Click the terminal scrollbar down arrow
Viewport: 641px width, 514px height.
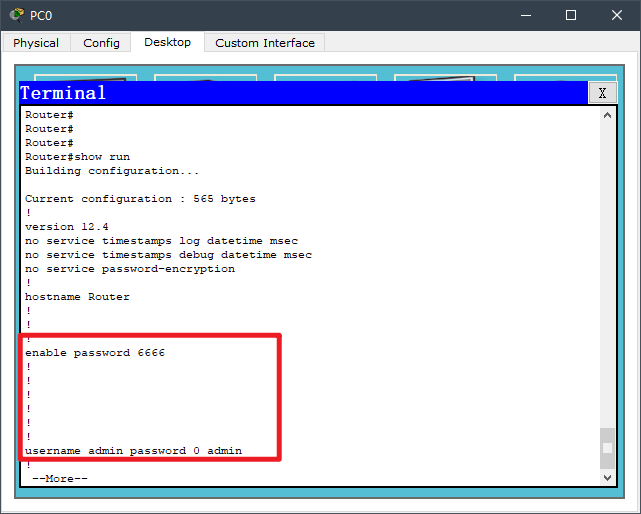(607, 477)
